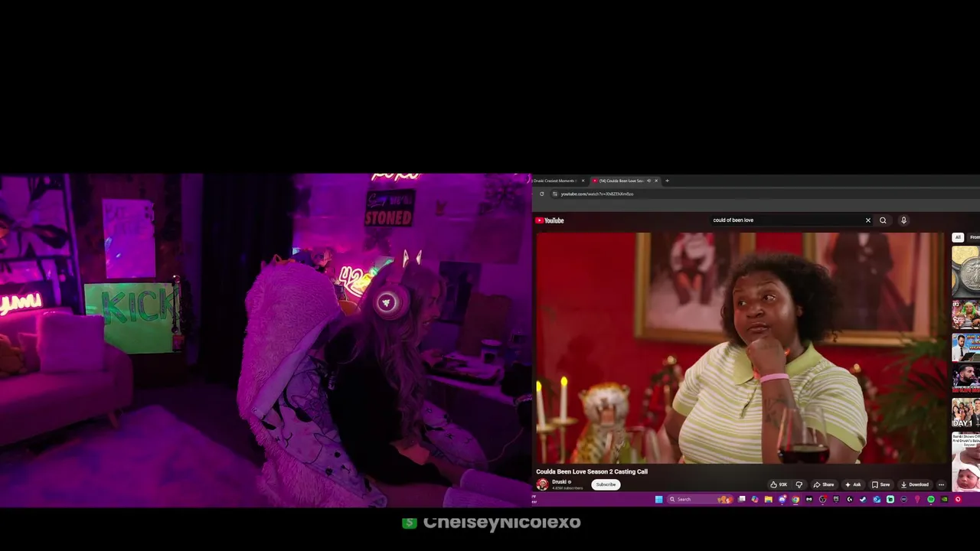Viewport: 980px width, 551px height.
Task: Like the video with 93K likes
Action: (x=779, y=484)
